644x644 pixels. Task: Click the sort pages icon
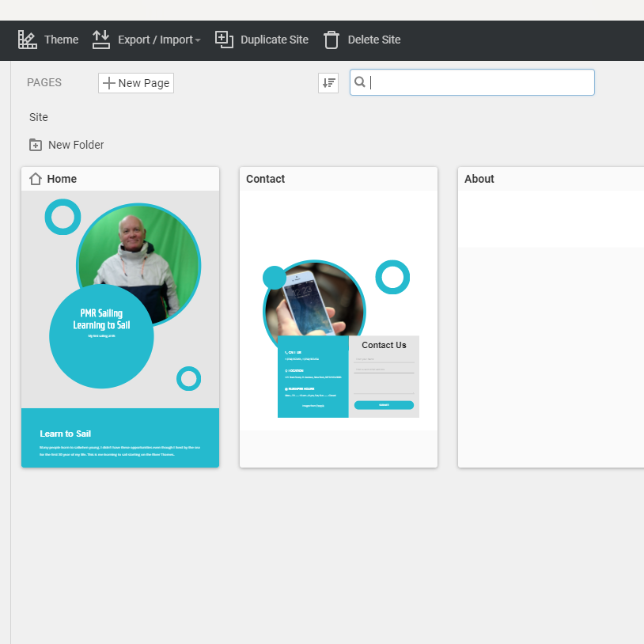pos(328,82)
